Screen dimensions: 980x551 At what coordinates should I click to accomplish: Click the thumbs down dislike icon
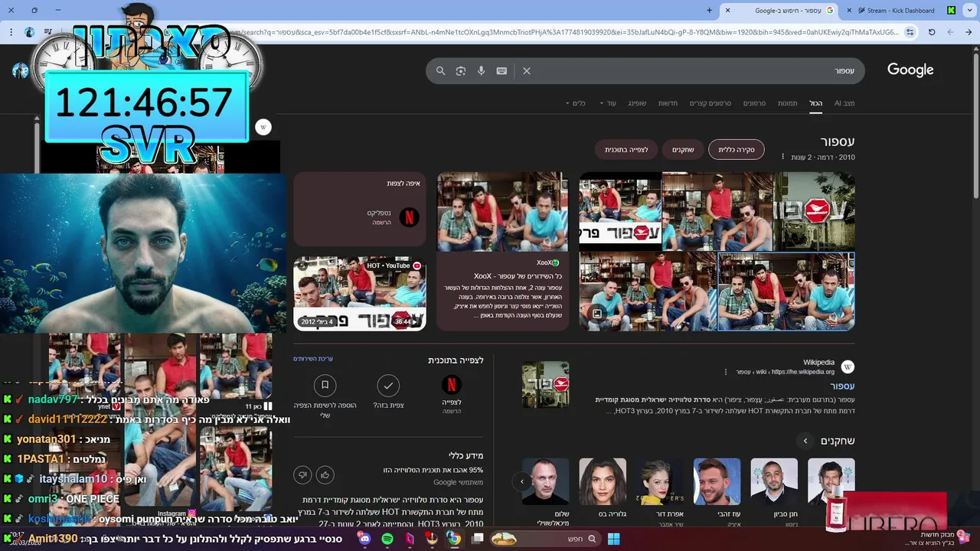pos(302,475)
